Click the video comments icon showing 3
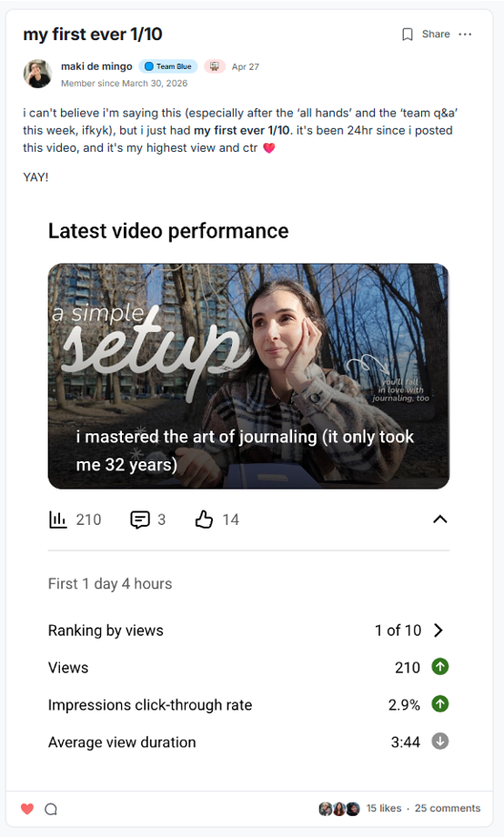Viewport: 504px width, 837px height. click(140, 519)
